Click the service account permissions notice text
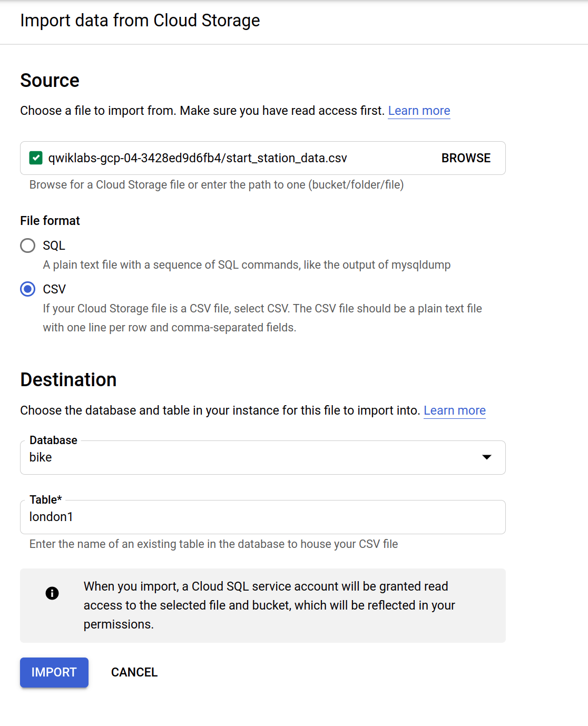 coord(269,605)
